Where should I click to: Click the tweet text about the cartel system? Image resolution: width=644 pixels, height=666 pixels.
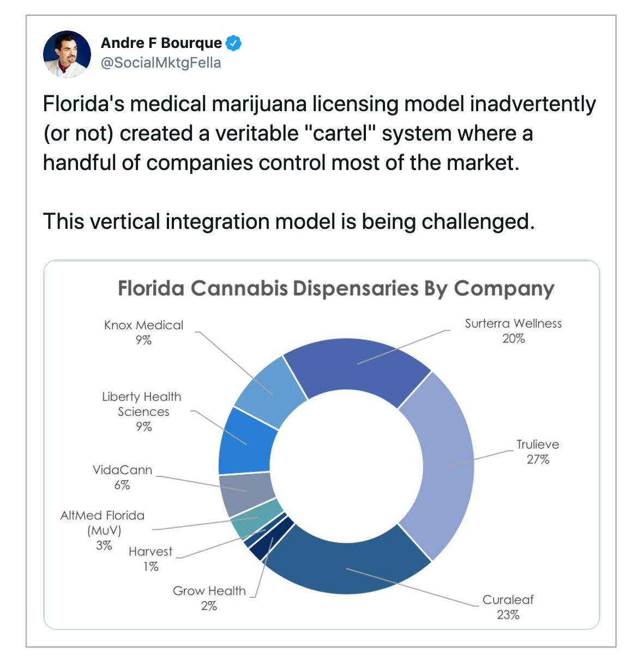(320, 133)
